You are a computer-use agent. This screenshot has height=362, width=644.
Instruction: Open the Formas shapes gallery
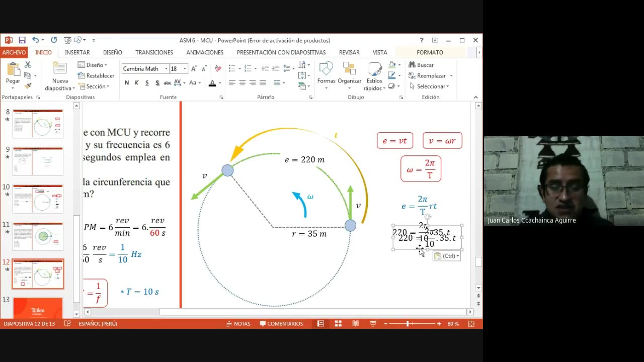(x=326, y=76)
